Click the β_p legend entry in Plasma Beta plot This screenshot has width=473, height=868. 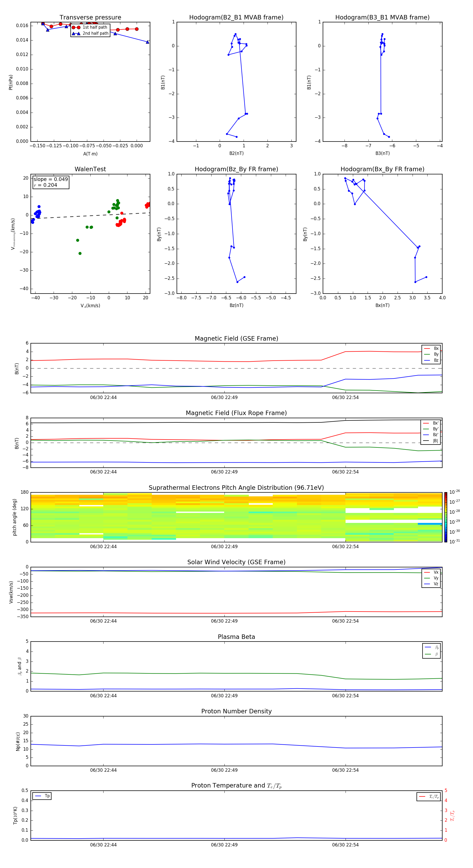coord(431,647)
